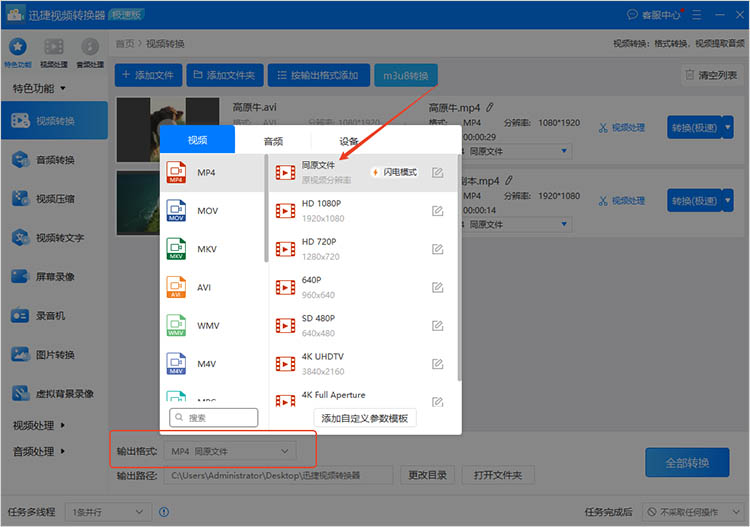Edit parameters of 4K Full Aperture preset
The width and height of the screenshot is (750, 527).
(437, 402)
